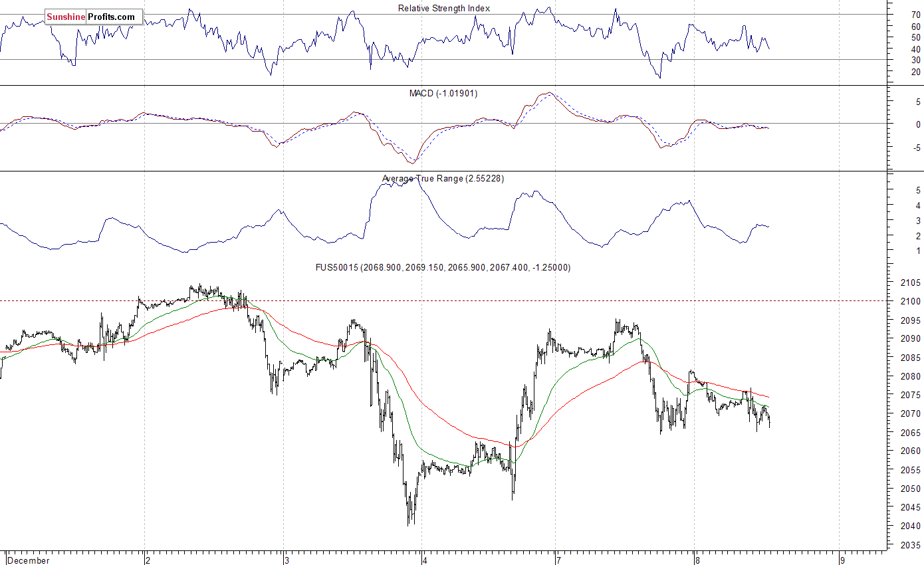Click the 2105 price axis label

(x=911, y=282)
